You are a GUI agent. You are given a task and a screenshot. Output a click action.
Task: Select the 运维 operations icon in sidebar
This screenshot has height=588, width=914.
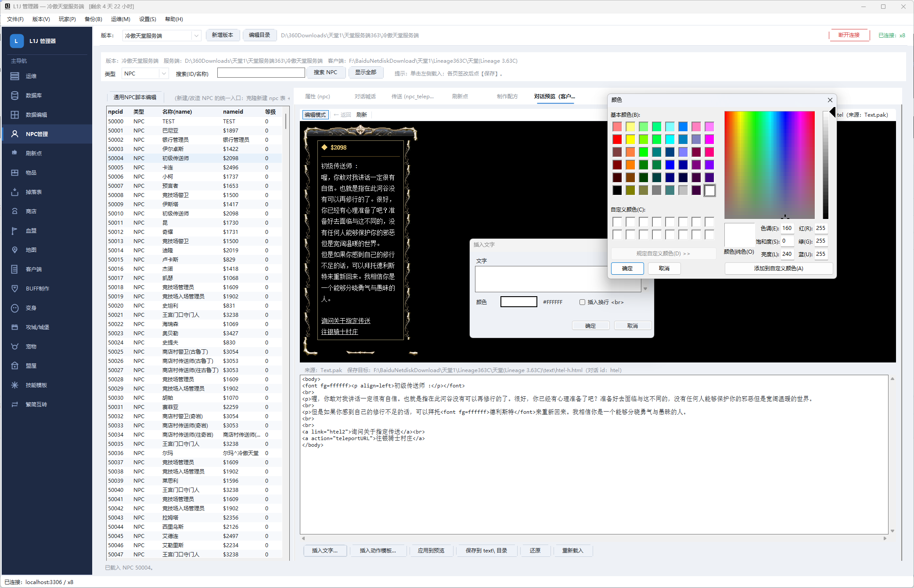[15, 76]
